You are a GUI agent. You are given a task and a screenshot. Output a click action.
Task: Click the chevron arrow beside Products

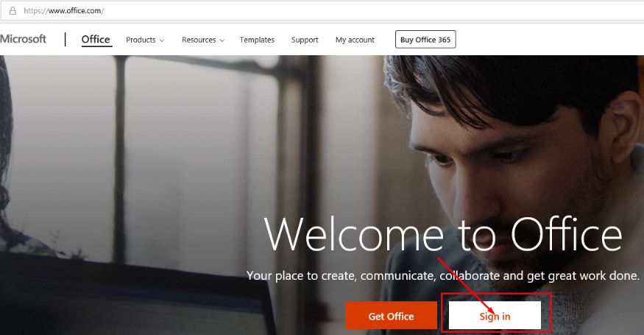click(x=162, y=40)
